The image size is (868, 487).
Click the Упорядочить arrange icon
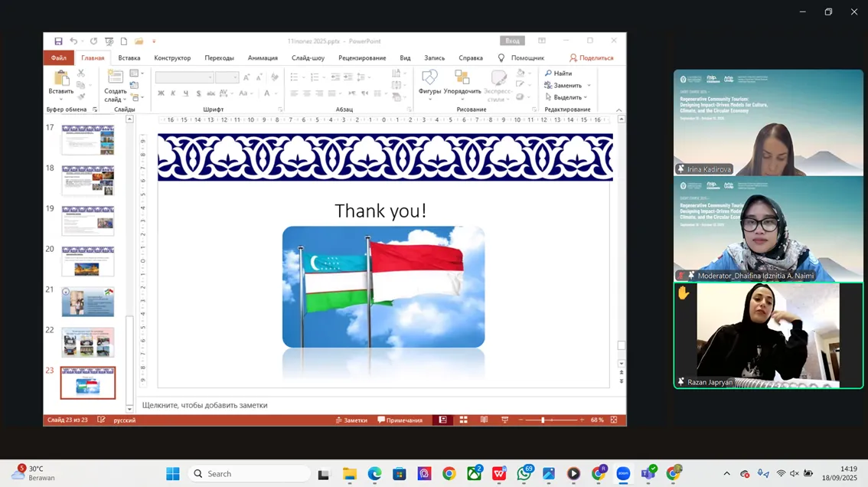click(x=462, y=78)
